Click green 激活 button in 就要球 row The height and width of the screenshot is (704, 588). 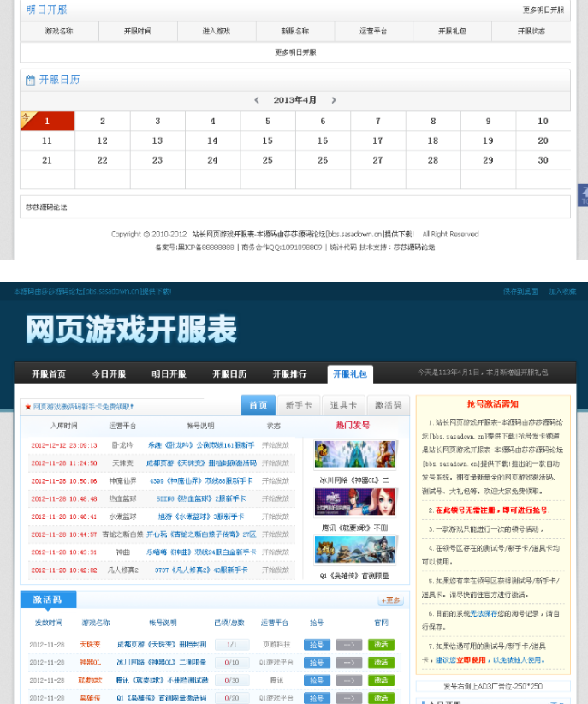point(381,681)
